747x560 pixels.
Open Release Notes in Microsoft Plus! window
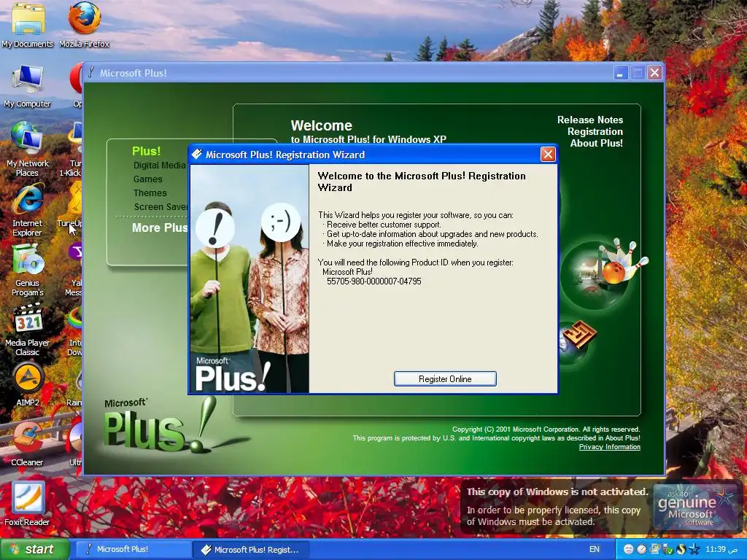589,120
